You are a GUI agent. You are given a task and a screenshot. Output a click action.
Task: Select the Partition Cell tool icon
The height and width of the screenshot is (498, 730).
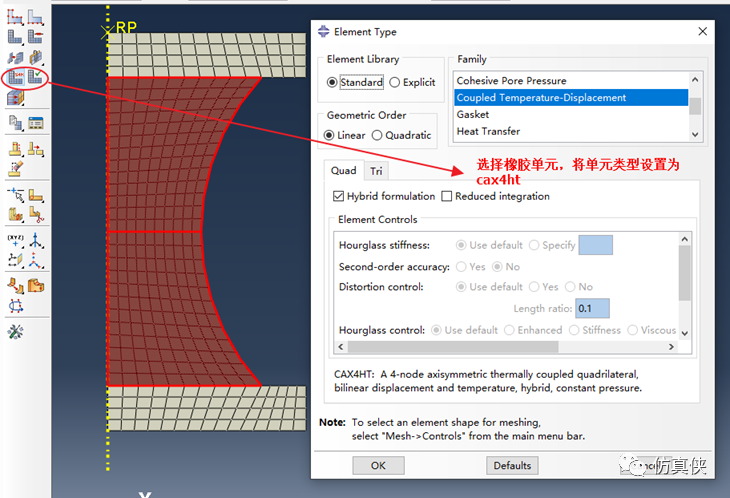15,214
